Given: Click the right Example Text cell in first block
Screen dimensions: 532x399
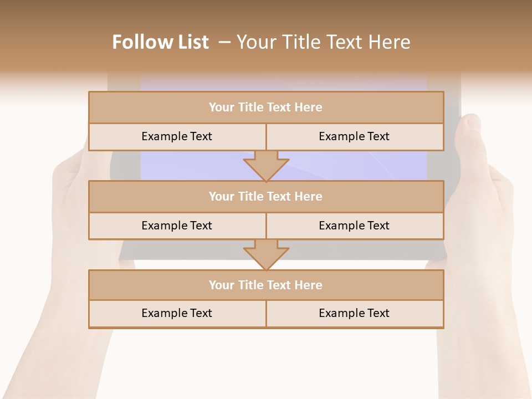Looking at the screenshot, I should (354, 137).
